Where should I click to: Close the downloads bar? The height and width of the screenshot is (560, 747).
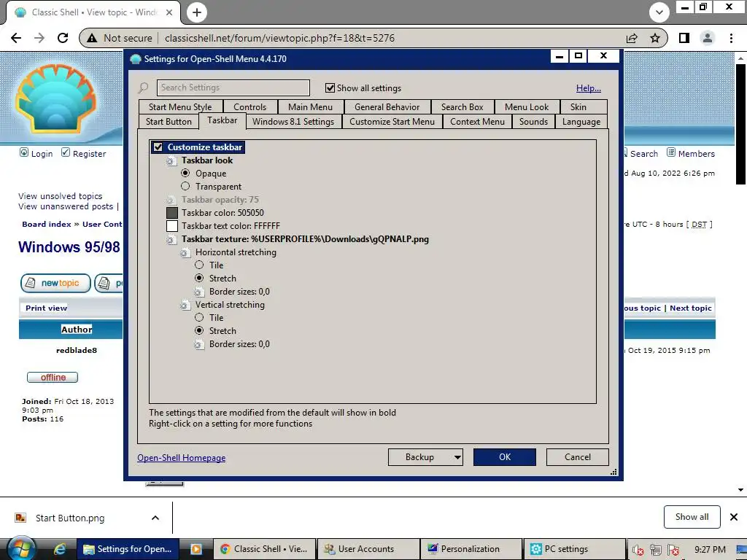click(x=734, y=517)
